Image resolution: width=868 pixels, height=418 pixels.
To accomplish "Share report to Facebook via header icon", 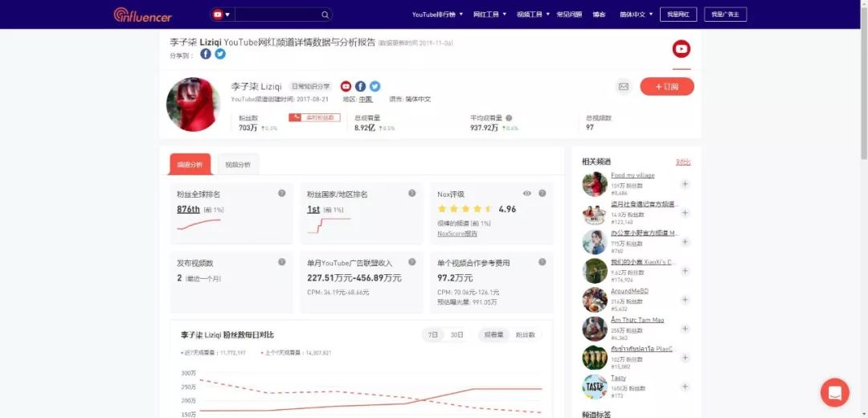I will pyautogui.click(x=206, y=54).
